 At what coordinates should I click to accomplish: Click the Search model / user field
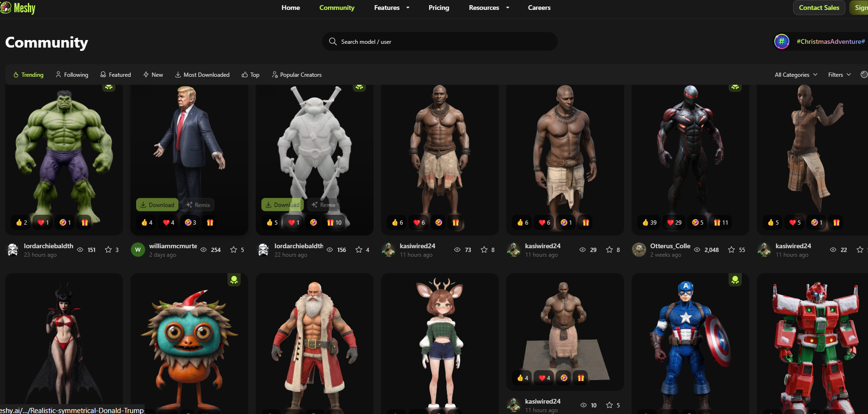pyautogui.click(x=440, y=41)
